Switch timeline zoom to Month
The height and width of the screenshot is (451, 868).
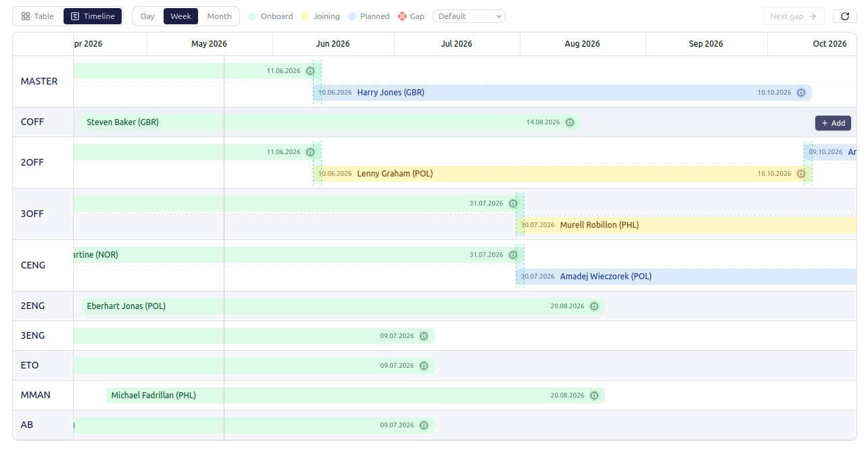pos(219,16)
